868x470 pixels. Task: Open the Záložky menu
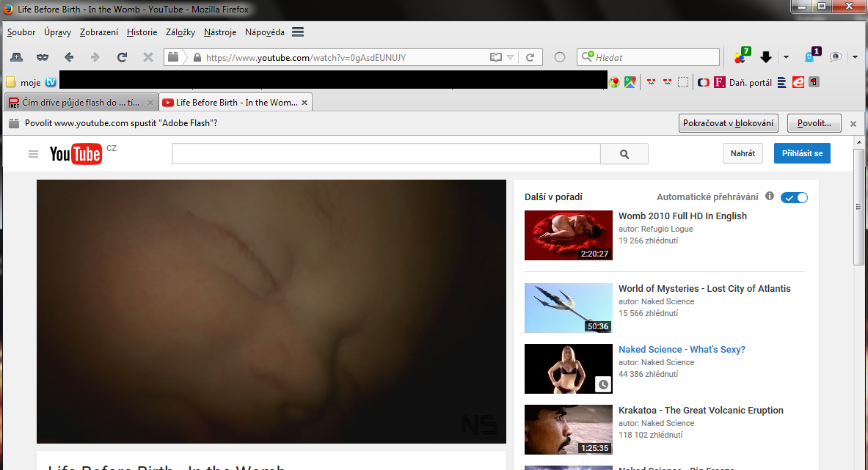coord(180,32)
